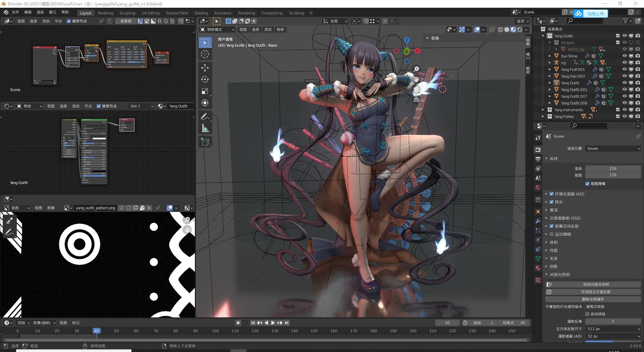Select the Scale tool in viewport toolbar

(x=205, y=91)
